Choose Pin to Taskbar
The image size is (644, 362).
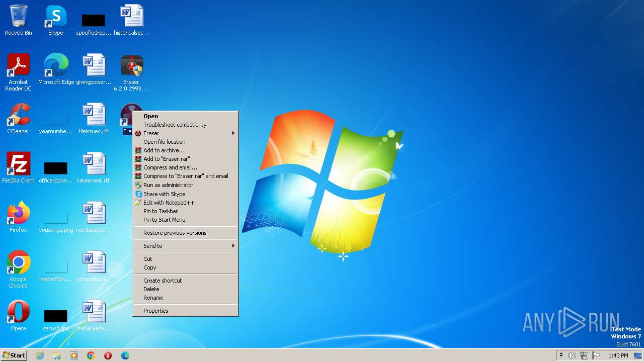[186, 211]
